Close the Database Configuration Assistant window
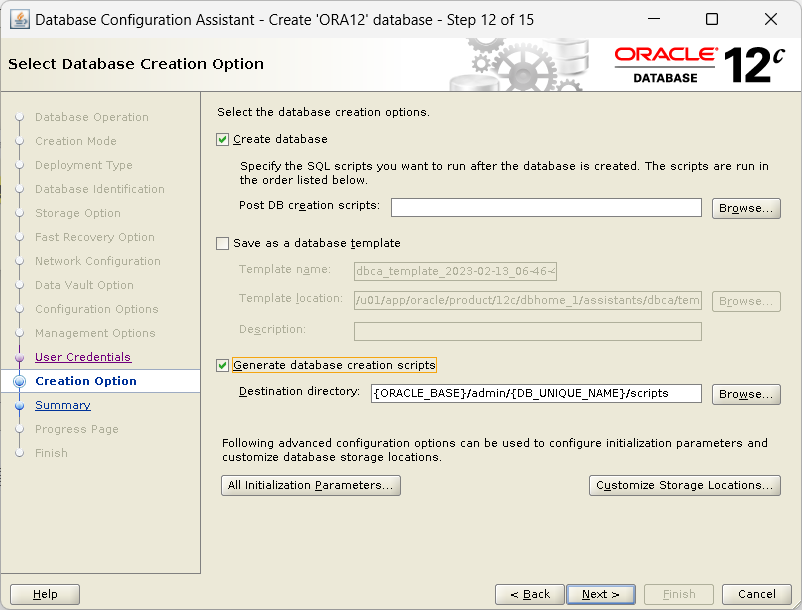 771,19
